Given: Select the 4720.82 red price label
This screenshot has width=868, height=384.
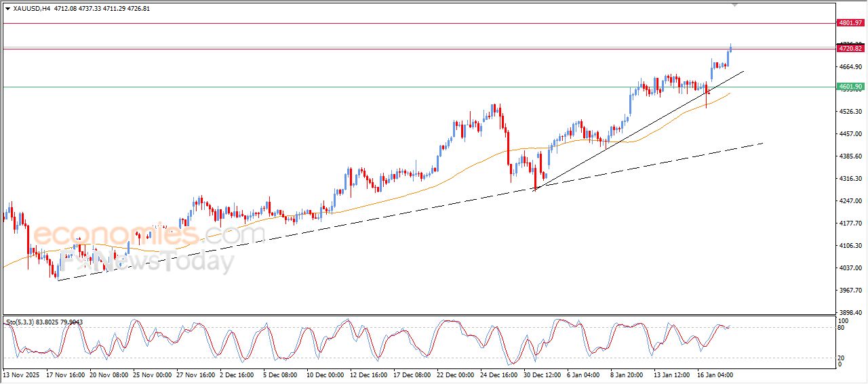Looking at the screenshot, I should 850,49.
